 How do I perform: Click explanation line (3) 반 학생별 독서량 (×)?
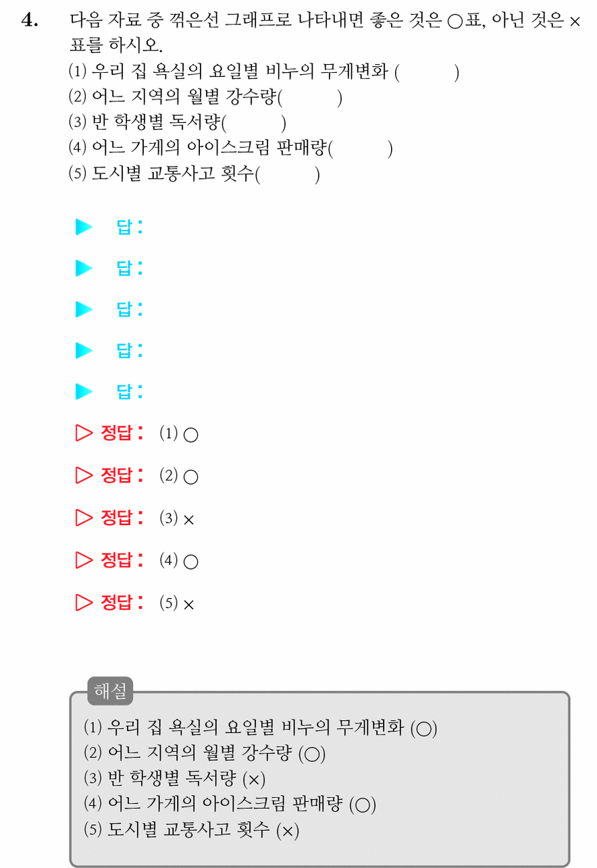[175, 779]
